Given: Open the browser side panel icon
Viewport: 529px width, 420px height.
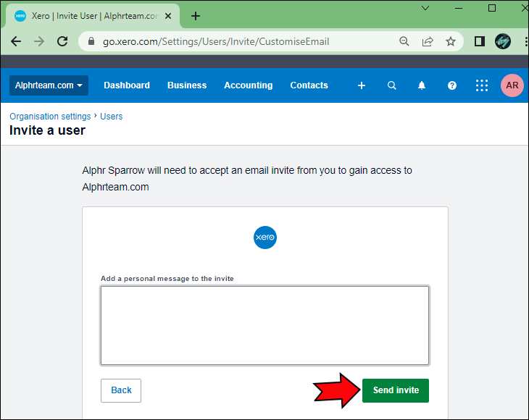Looking at the screenshot, I should point(480,41).
